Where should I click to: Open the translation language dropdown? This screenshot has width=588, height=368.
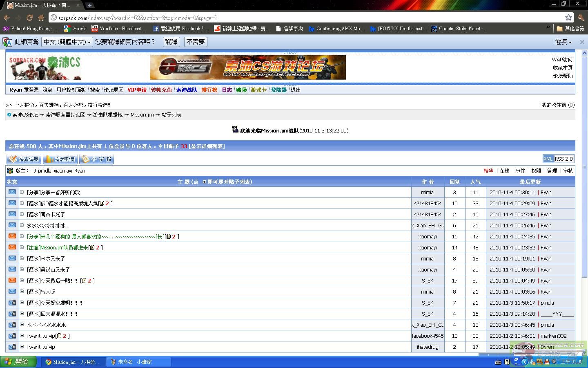pyautogui.click(x=67, y=42)
